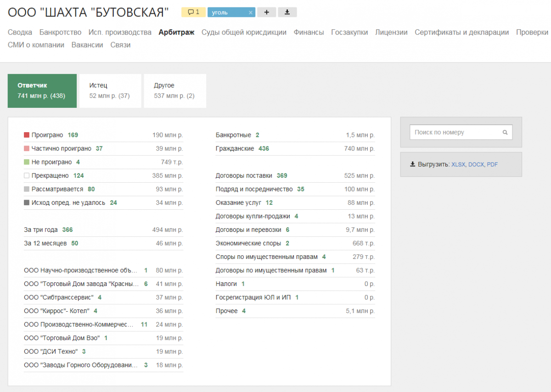Viewport: 551px width, 392px height.
Task: Filter by Госрегистрация ЮЛ и ИП
Action: pos(295,297)
